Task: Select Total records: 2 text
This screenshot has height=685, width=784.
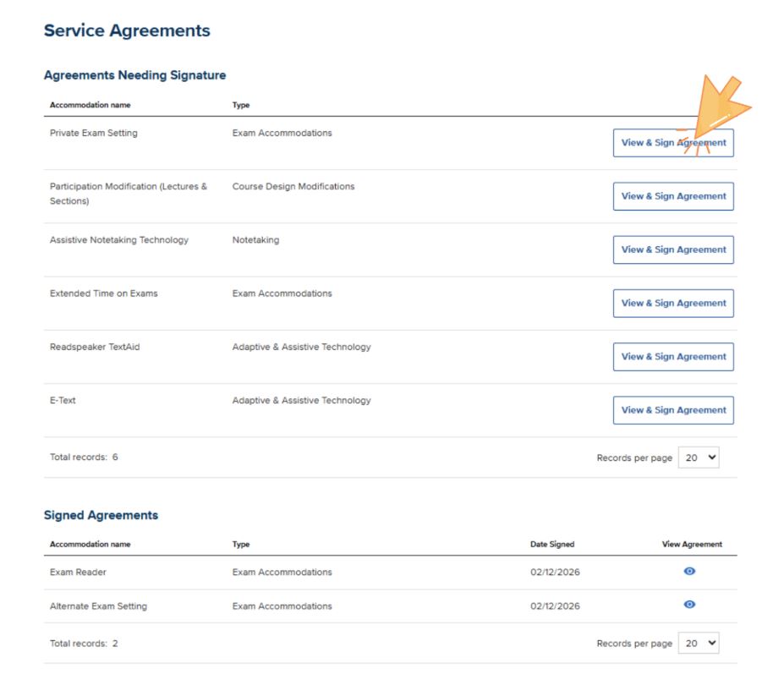Action: [84, 644]
